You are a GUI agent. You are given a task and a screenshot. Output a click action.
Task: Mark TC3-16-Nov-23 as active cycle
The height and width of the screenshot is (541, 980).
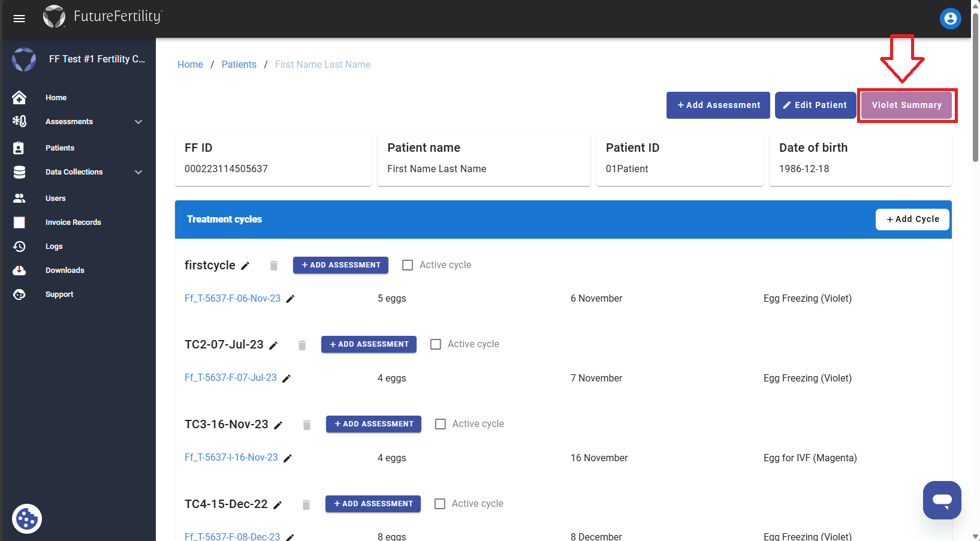(x=441, y=423)
